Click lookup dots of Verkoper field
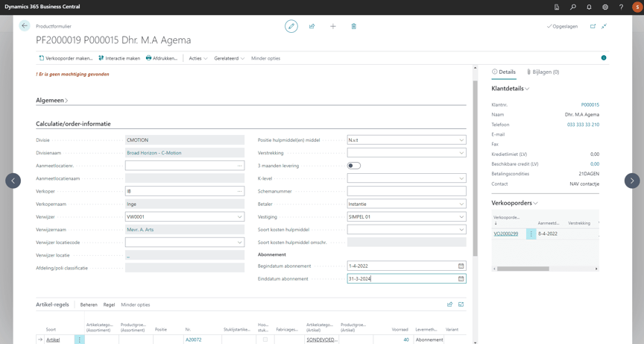This screenshot has height=344, width=644. pyautogui.click(x=239, y=191)
